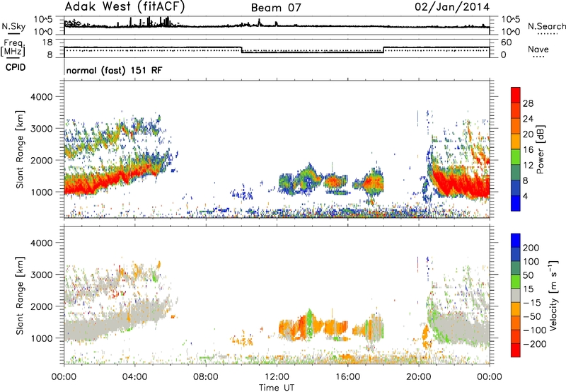Click the 'N.Sky' legend label

click(x=13, y=26)
